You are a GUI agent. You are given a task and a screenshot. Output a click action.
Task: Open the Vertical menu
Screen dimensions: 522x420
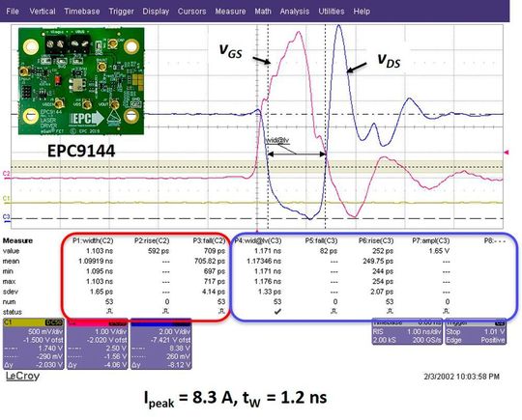43,12
